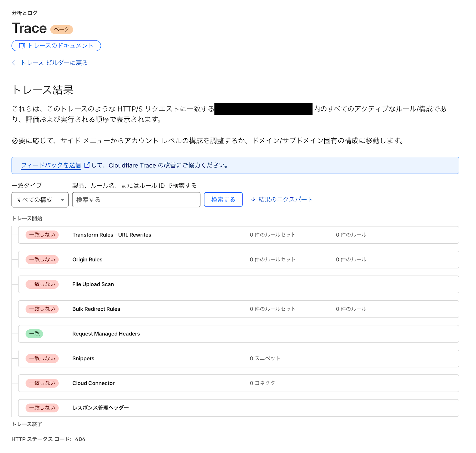The width and height of the screenshot is (476, 453).
Task: Expand the Origin Rules trace row
Action: click(87, 260)
